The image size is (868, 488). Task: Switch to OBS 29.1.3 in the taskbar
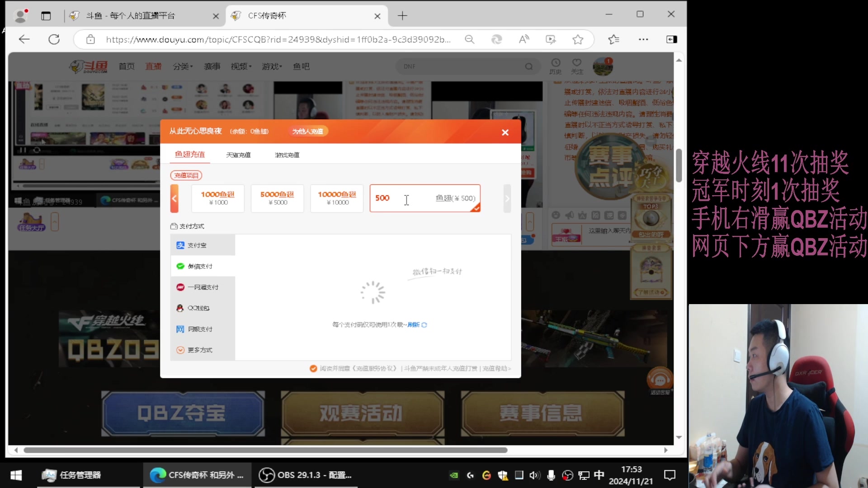(306, 475)
